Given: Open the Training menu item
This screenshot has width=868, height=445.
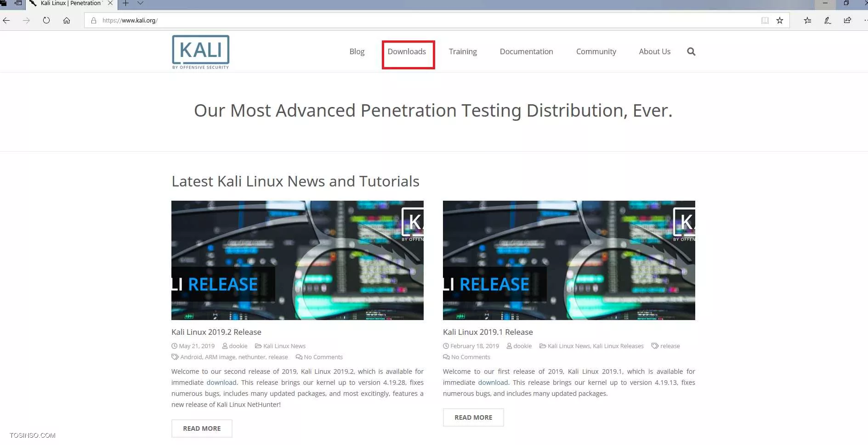Looking at the screenshot, I should pyautogui.click(x=463, y=51).
